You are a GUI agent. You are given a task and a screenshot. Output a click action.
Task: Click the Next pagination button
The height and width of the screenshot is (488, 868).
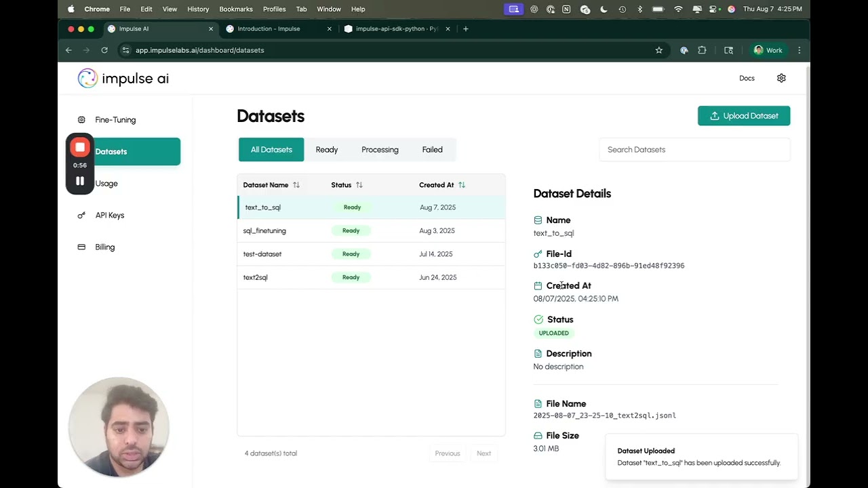484,453
